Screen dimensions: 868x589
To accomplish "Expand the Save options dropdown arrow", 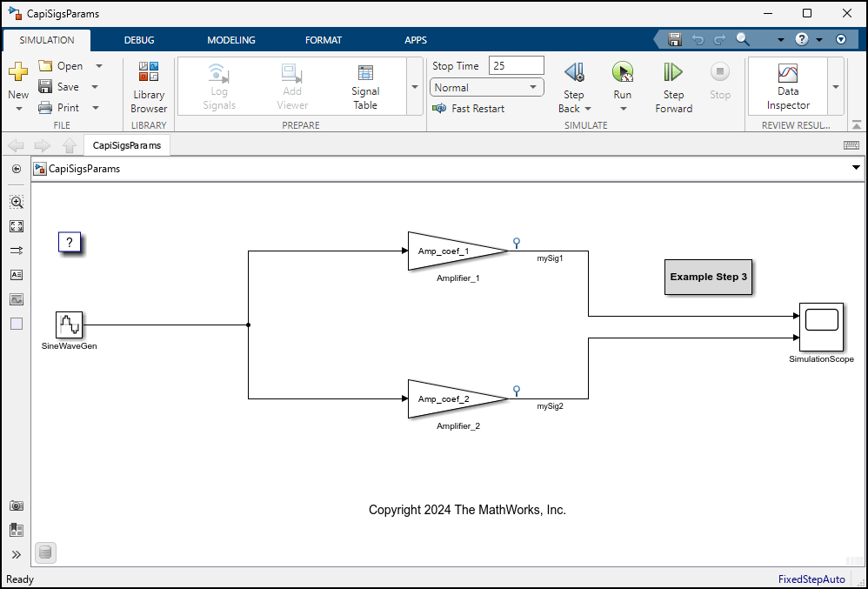I will [x=95, y=87].
